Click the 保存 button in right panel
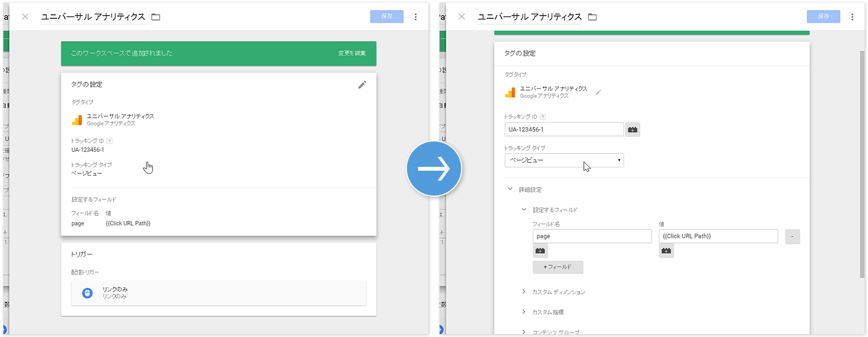 click(x=824, y=17)
